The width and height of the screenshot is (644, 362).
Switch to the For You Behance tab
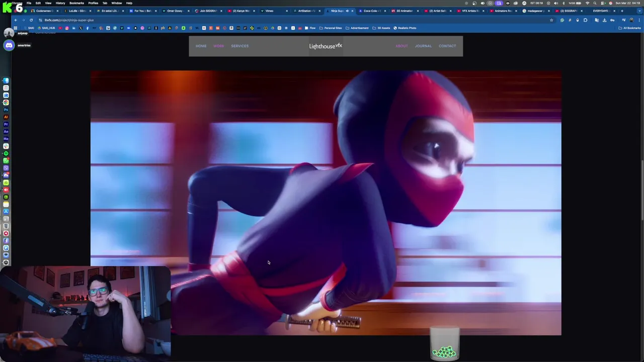click(x=142, y=11)
